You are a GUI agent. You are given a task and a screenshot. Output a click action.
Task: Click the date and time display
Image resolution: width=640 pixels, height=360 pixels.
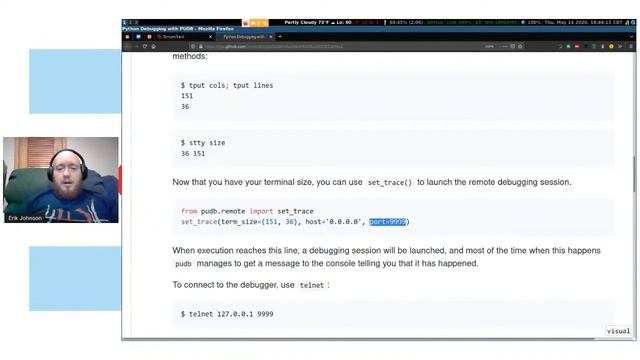click(584, 22)
